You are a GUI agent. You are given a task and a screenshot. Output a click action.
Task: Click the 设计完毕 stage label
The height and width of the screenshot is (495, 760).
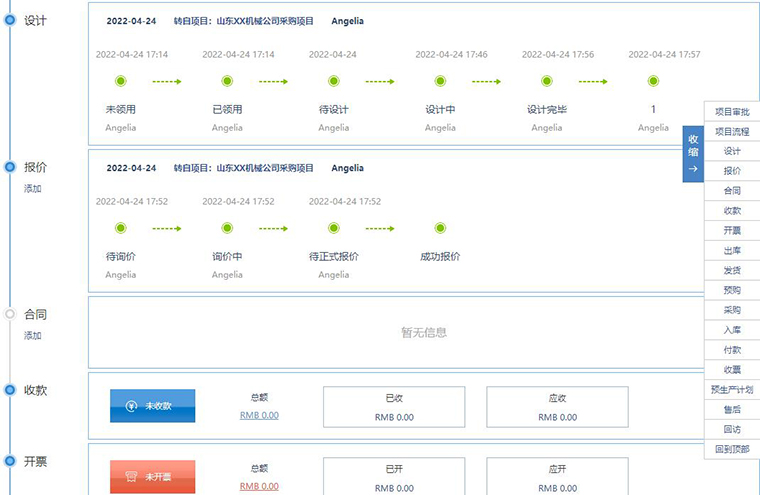click(547, 110)
